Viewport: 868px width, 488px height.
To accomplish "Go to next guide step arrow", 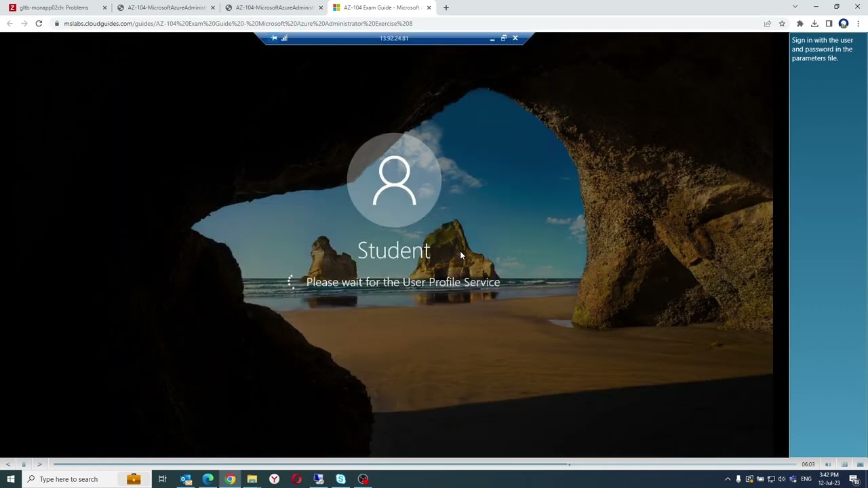I will coord(39,464).
